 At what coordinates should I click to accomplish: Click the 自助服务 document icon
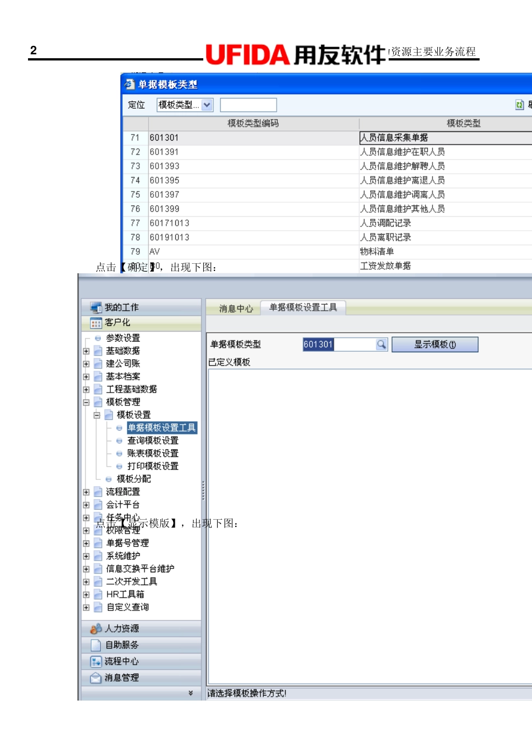96,645
